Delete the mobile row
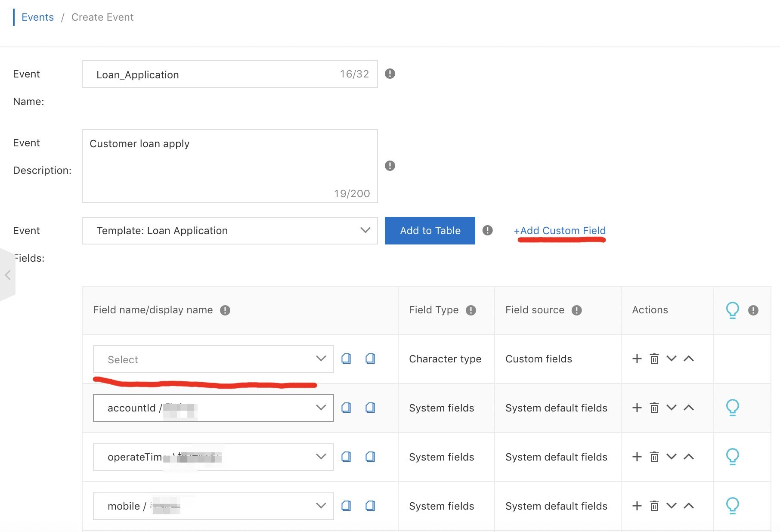Image resolution: width=780 pixels, height=532 pixels. pyautogui.click(x=654, y=506)
